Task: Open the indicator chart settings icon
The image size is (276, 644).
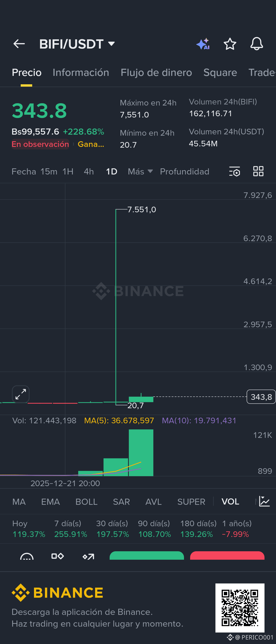Action: point(264,501)
